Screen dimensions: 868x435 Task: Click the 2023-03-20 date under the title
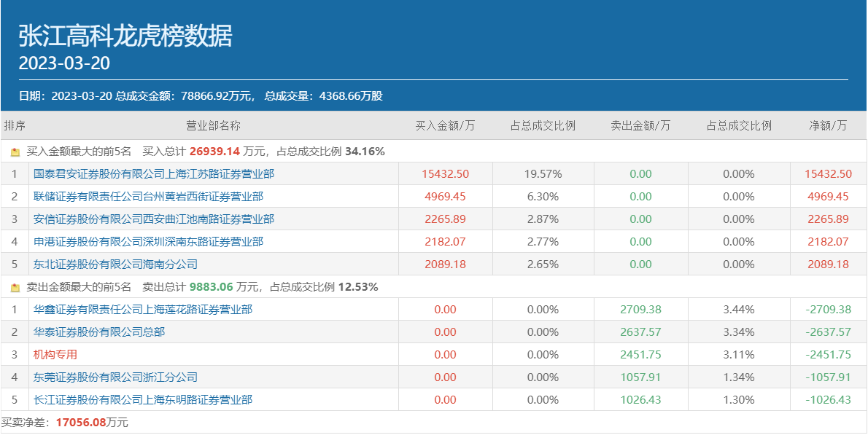tap(64, 63)
